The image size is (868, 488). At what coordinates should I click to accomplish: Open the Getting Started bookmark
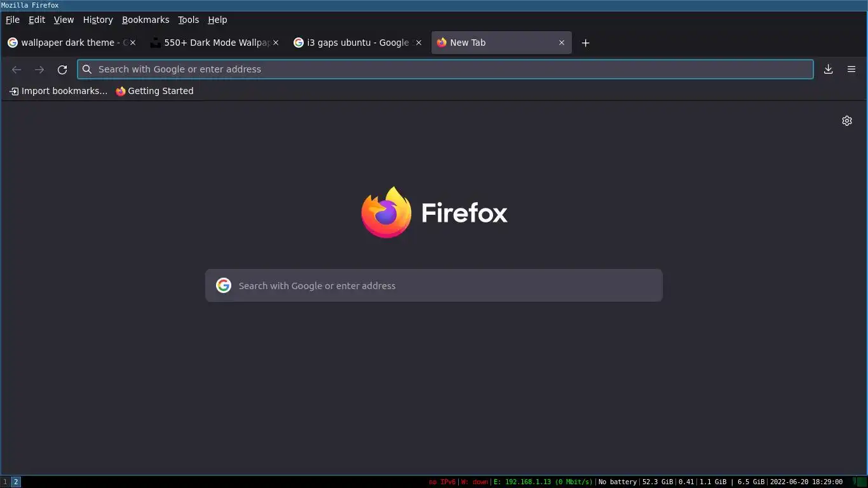click(154, 91)
